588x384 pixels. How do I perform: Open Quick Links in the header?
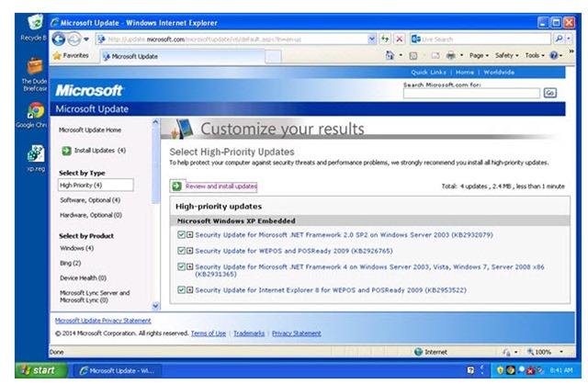pos(428,72)
